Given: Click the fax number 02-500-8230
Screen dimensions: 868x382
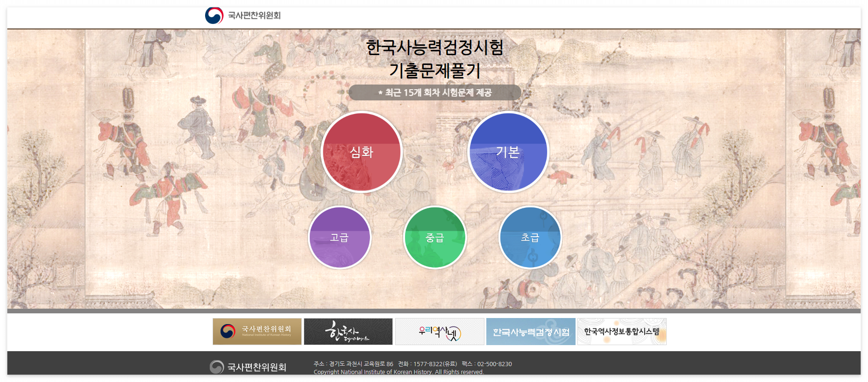Looking at the screenshot, I should [494, 364].
